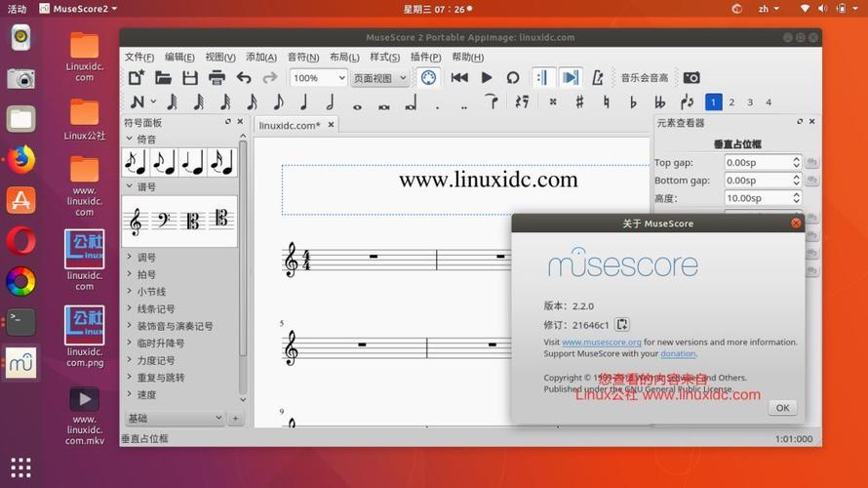The image size is (868, 488).
Task: Expand the 拍号 palette section
Action: point(129,274)
